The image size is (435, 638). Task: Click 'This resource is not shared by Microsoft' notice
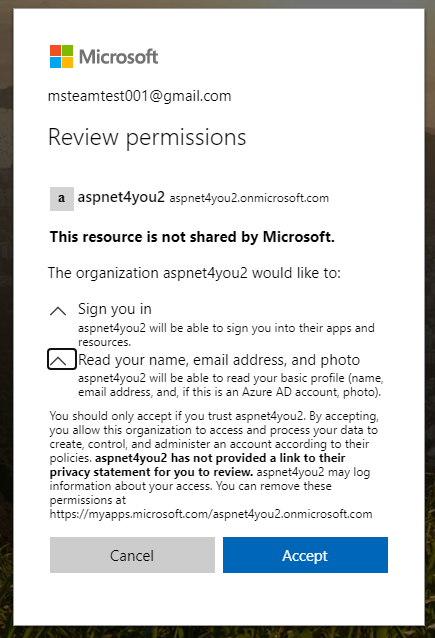pyautogui.click(x=192, y=237)
